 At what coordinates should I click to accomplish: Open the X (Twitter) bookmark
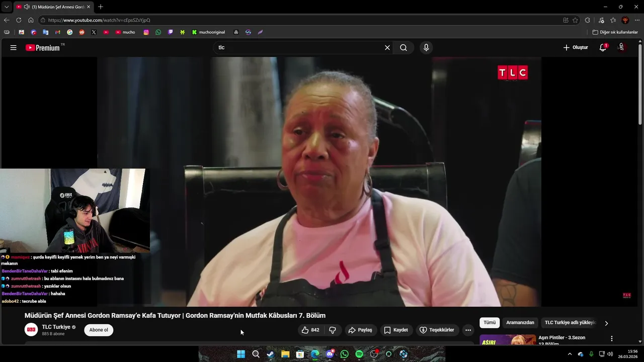coord(94,32)
